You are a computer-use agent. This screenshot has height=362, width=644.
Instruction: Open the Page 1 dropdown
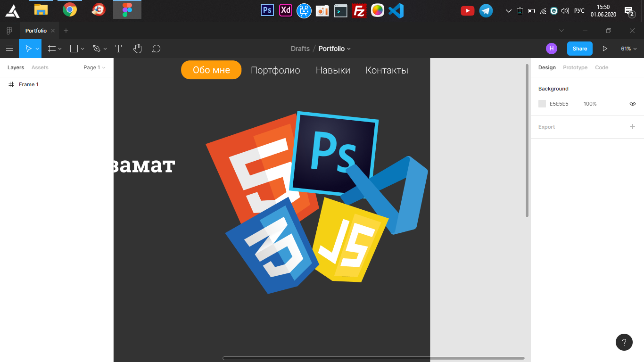tap(94, 67)
